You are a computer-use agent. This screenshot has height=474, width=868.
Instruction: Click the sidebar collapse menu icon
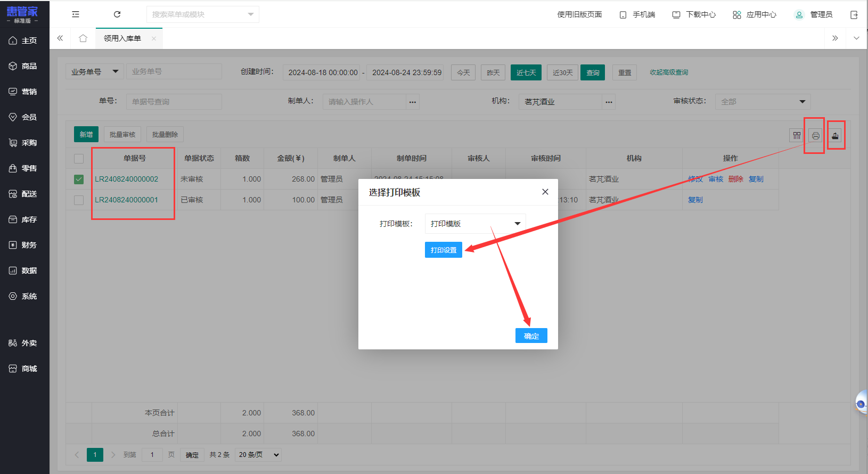tap(76, 14)
